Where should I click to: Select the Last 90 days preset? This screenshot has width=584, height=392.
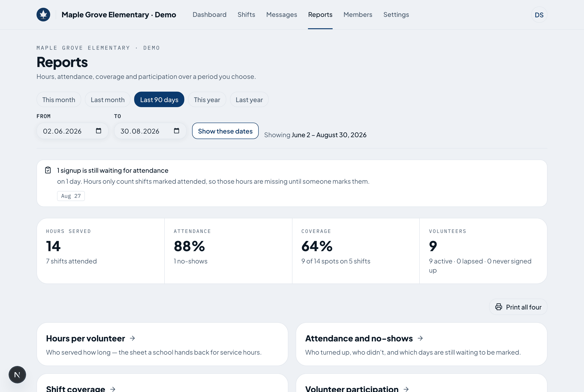coord(159,100)
